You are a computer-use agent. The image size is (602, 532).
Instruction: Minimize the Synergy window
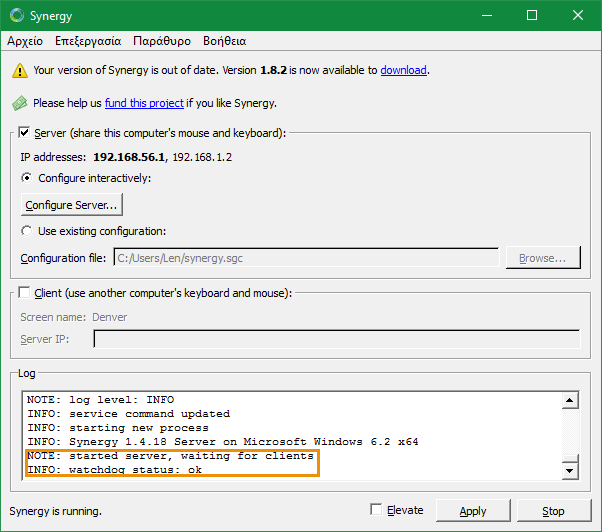coord(487,15)
